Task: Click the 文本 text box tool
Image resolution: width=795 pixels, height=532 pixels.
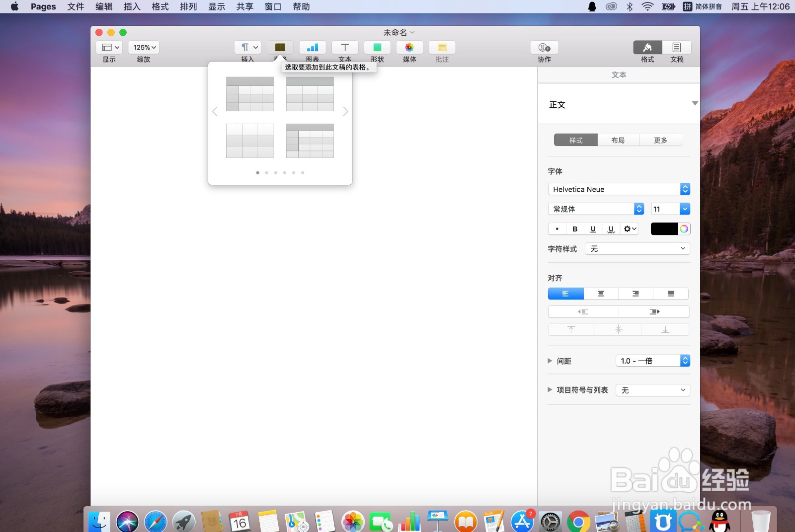Action: click(345, 47)
